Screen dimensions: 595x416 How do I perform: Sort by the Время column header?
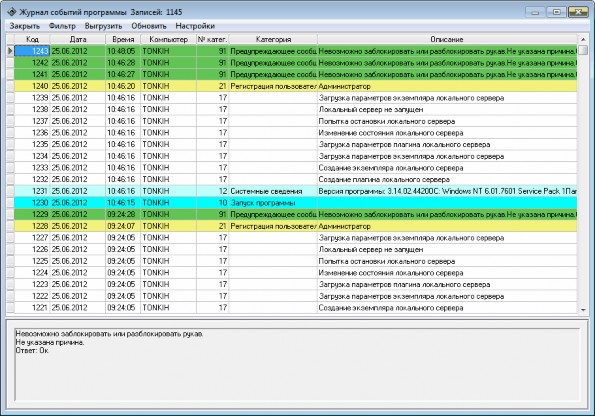point(123,39)
